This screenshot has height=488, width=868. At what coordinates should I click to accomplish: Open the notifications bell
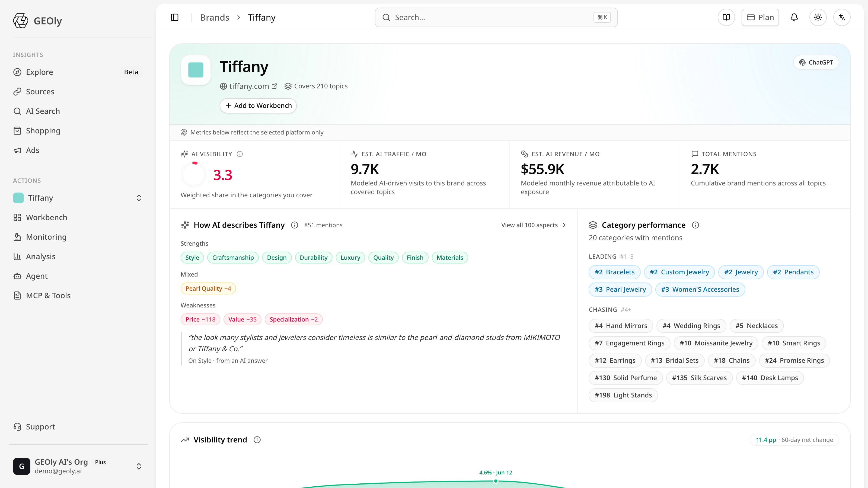(794, 17)
